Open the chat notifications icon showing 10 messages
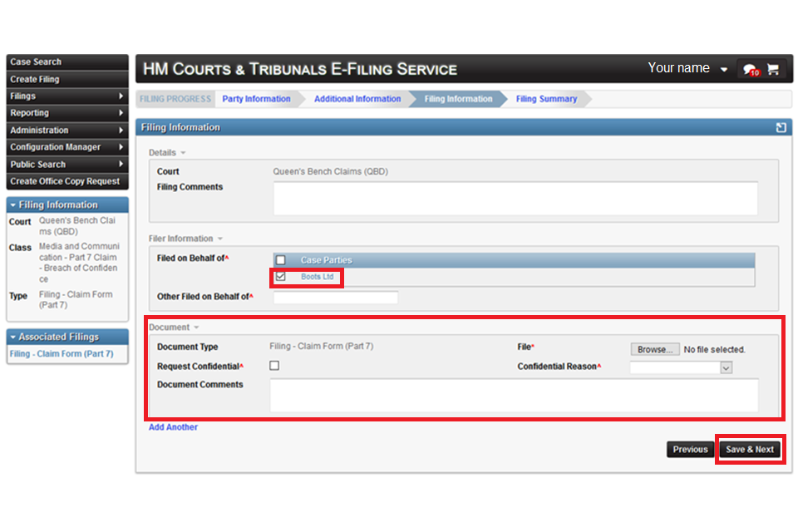 click(749, 69)
